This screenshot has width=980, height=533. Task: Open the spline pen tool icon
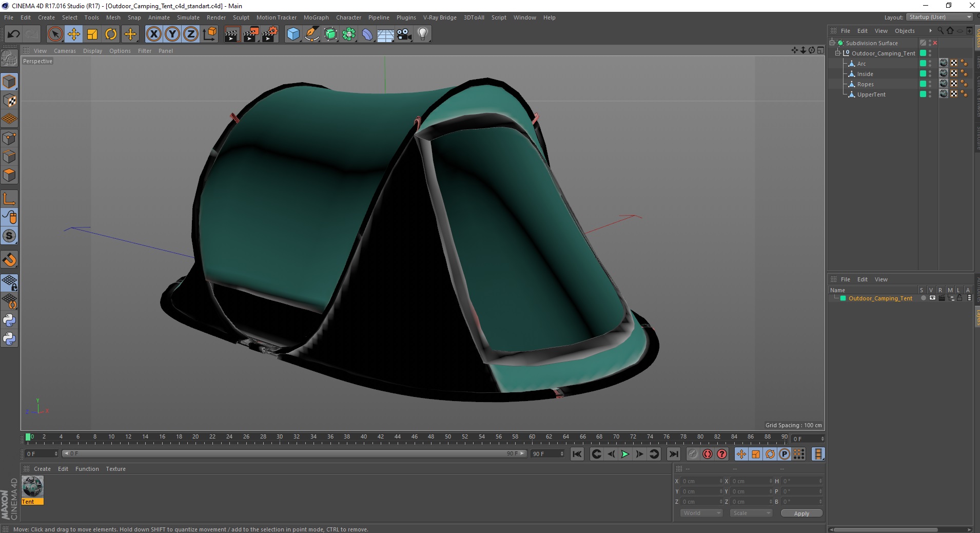click(x=312, y=34)
